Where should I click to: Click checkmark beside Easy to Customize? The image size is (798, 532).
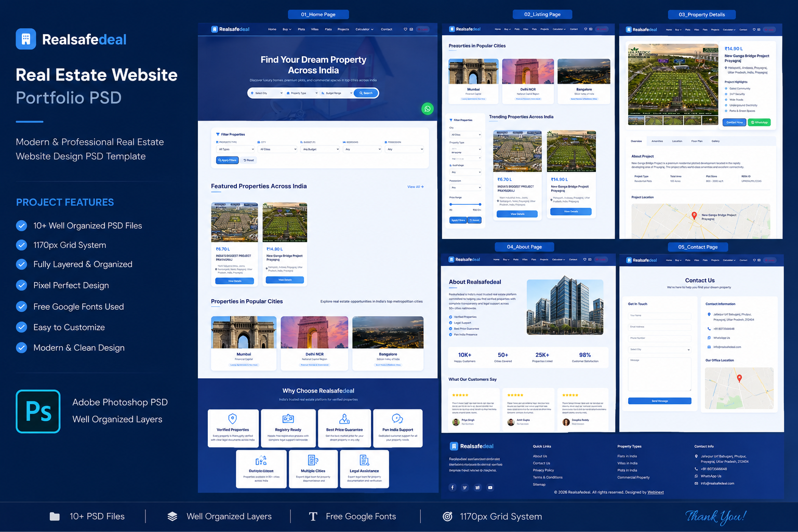click(21, 327)
